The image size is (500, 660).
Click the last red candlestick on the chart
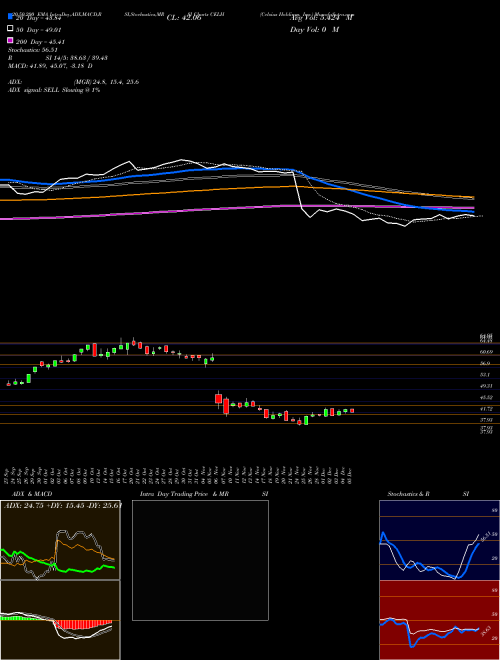(352, 411)
